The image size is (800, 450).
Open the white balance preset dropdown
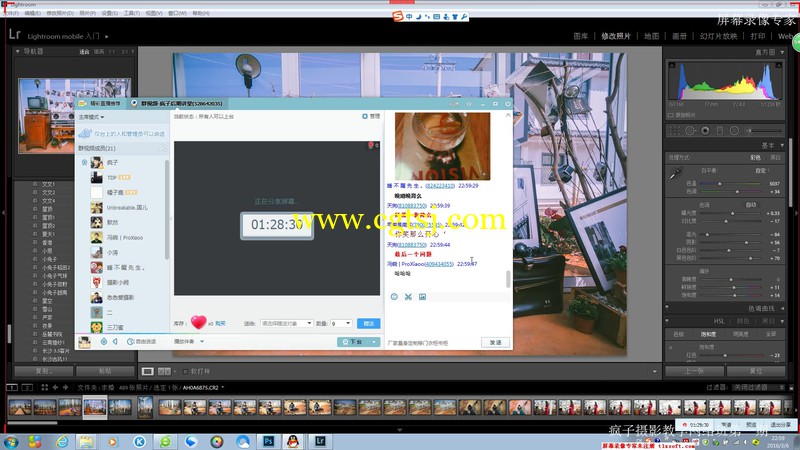[x=761, y=170]
